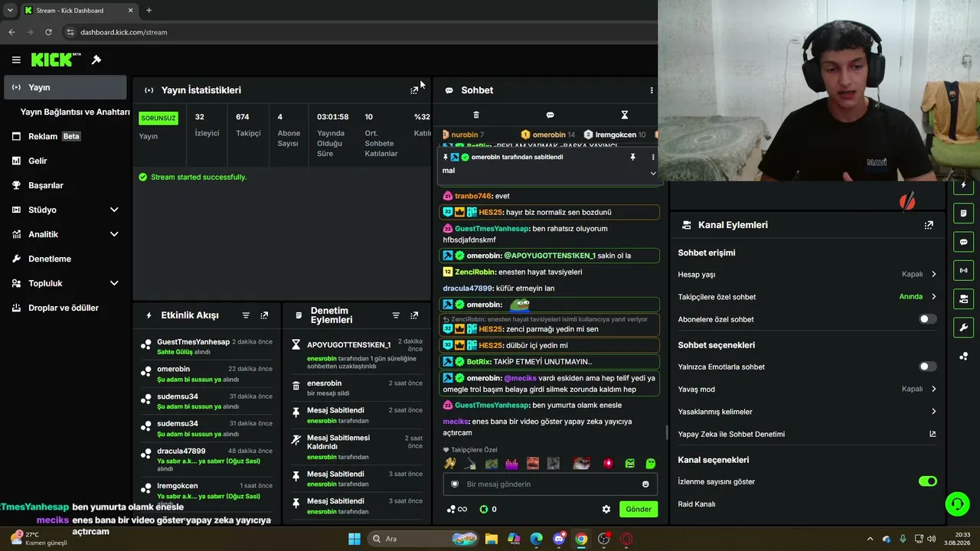Click the hourglass icon under Sohbet
Image resolution: width=980 pixels, height=551 pixels.
(624, 115)
